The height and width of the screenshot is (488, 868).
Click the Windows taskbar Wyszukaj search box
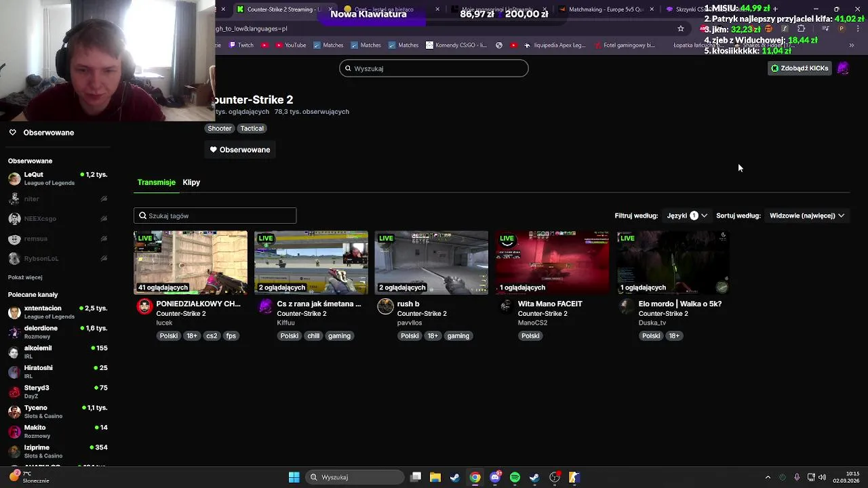click(x=355, y=477)
